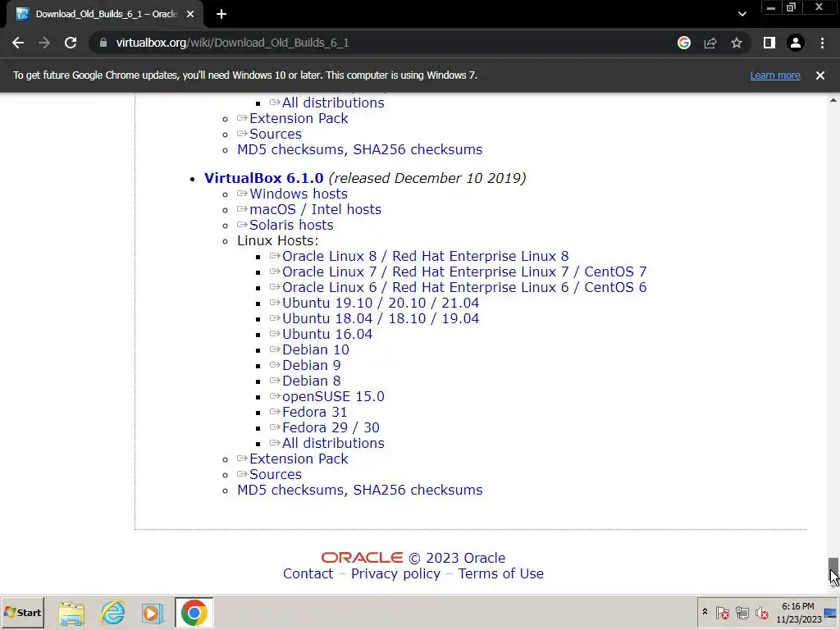
Task: View site security lock icon
Action: click(103, 43)
